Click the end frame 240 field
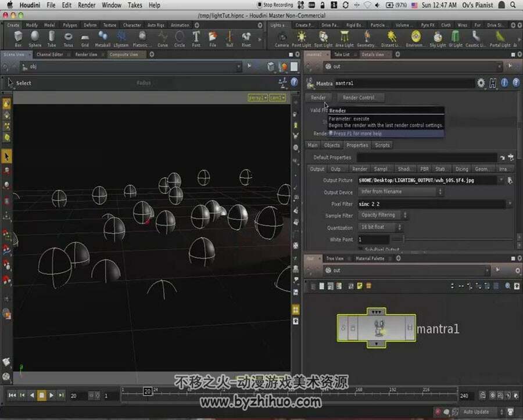This screenshot has height=420, width=523. [x=466, y=396]
